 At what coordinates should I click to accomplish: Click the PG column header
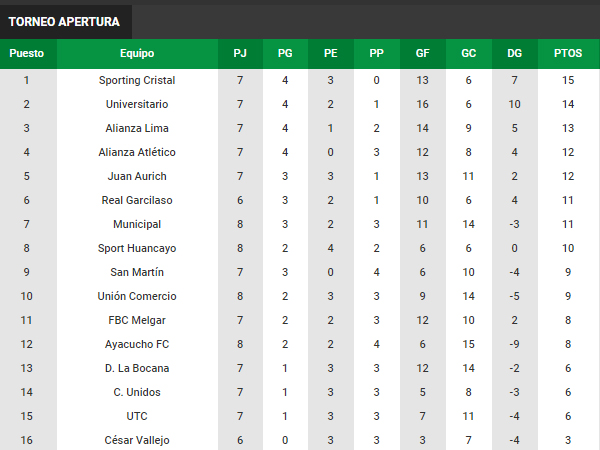click(x=285, y=53)
